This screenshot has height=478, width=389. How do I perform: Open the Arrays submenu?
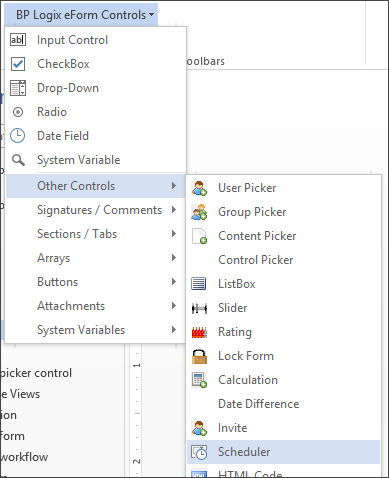coord(96,258)
